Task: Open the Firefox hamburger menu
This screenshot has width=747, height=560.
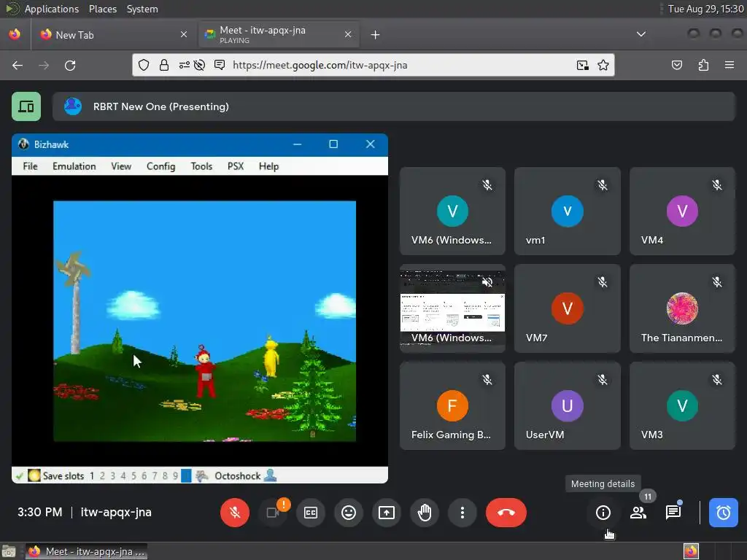Action: tap(729, 65)
